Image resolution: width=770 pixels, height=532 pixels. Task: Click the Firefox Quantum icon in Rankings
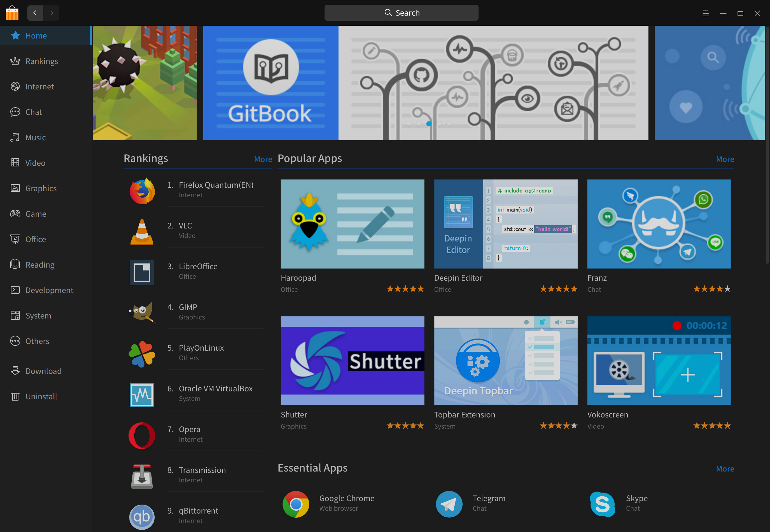142,191
